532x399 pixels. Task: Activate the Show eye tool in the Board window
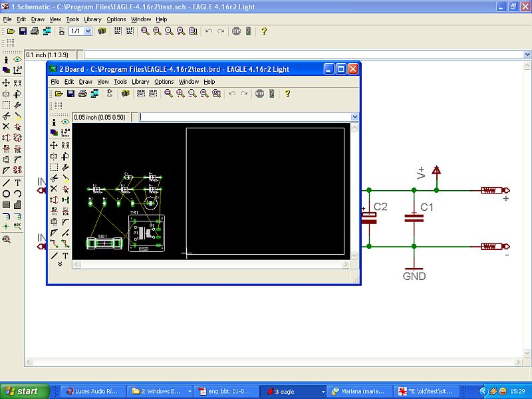coord(65,122)
